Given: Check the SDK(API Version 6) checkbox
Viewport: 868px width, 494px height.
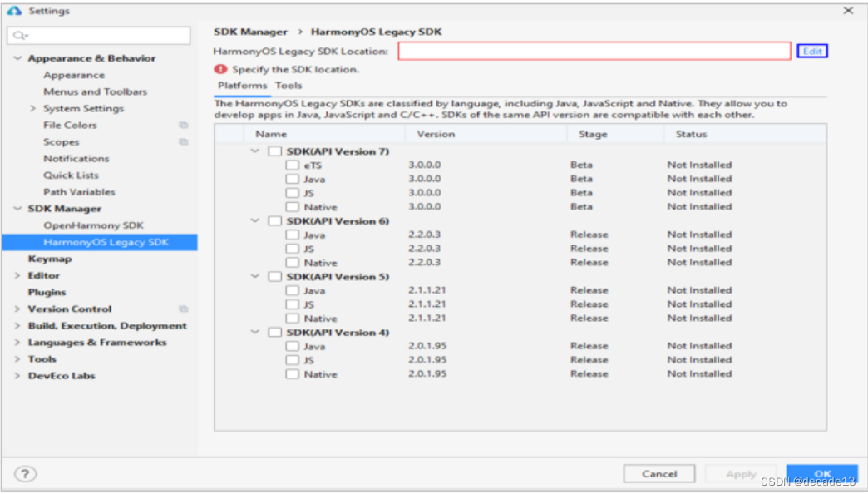Looking at the screenshot, I should (275, 221).
